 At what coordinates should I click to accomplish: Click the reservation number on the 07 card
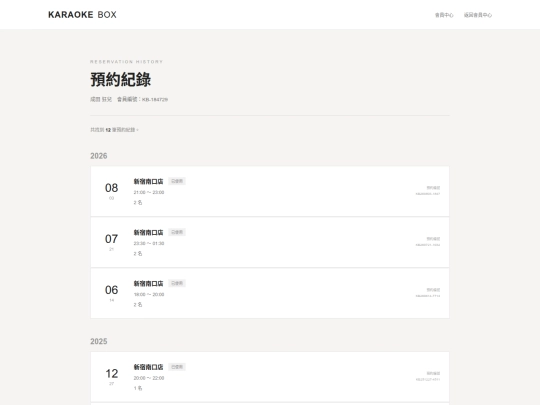[428, 245]
